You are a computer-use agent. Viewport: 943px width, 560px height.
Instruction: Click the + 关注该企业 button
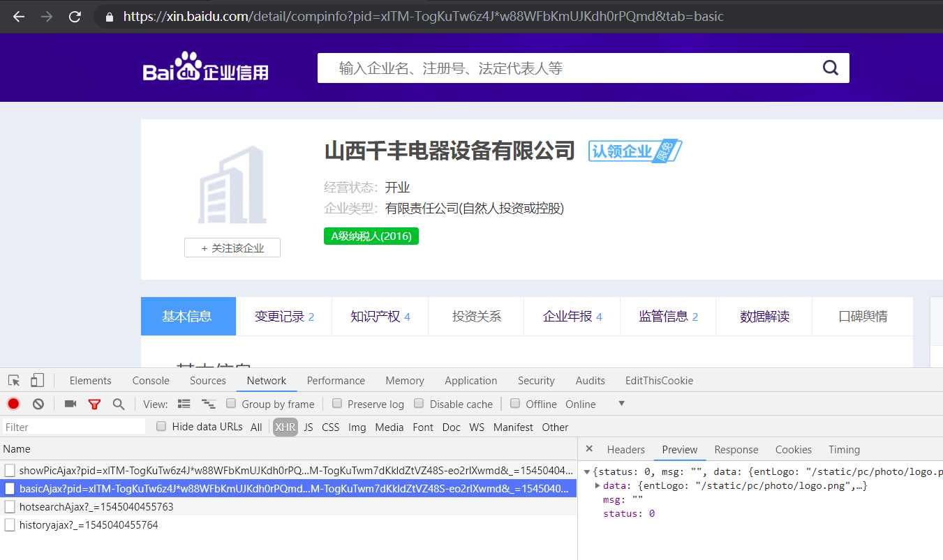232,248
